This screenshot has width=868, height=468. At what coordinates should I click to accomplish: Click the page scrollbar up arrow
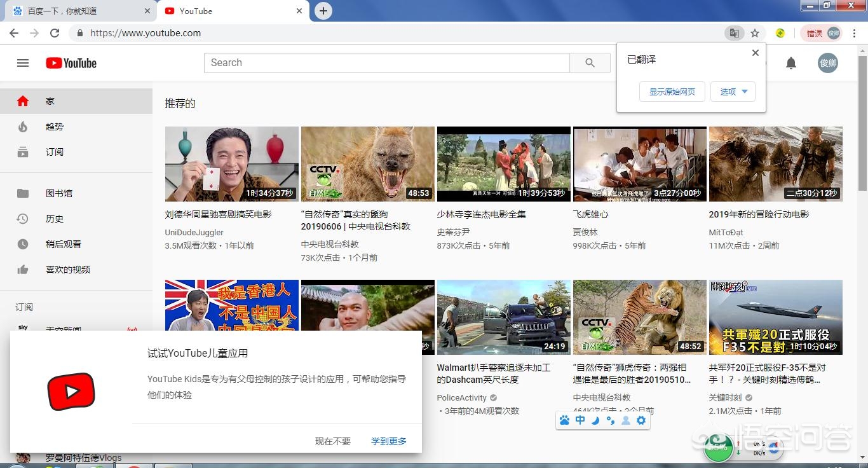862,51
